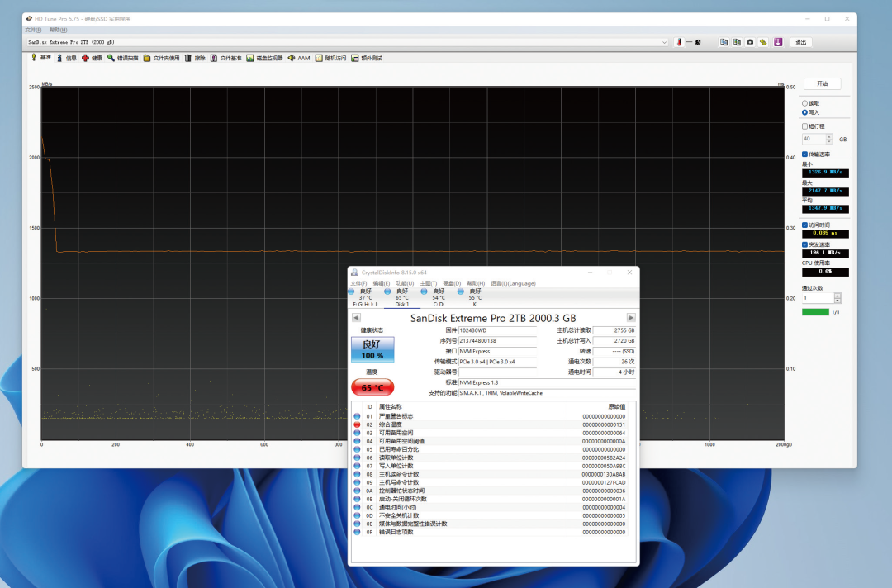Select the 写入 (Write) radio button
This screenshot has width=892, height=588.
point(804,112)
